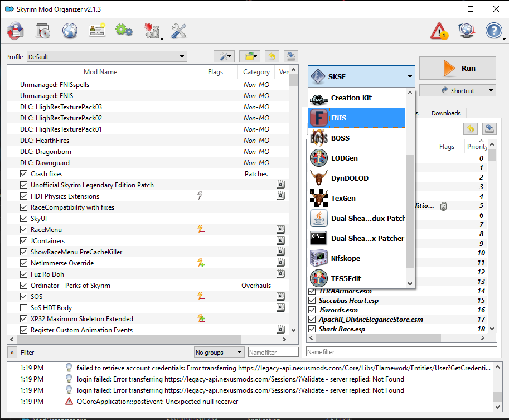Sort plugins by Priority column header
Image resolution: width=509 pixels, height=420 pixels.
coord(477,147)
